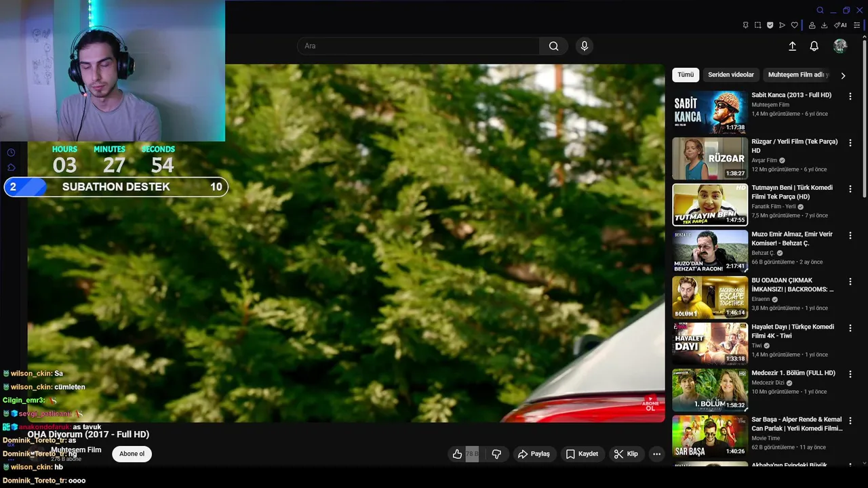Click the Kaydet save button
Image resolution: width=868 pixels, height=488 pixels.
tap(582, 454)
